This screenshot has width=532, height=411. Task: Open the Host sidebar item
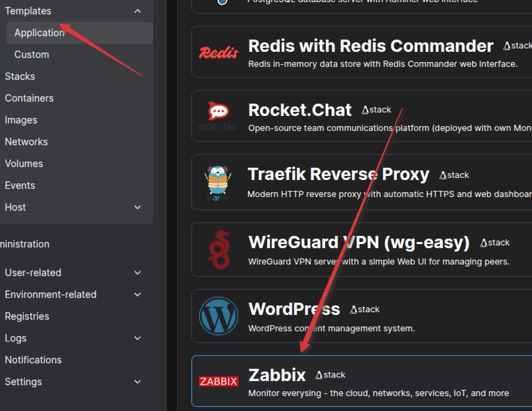(x=15, y=207)
